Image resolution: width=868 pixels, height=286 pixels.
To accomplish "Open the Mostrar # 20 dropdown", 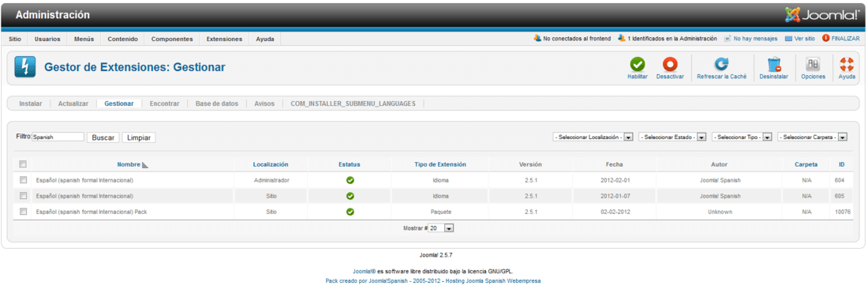I will 441,228.
